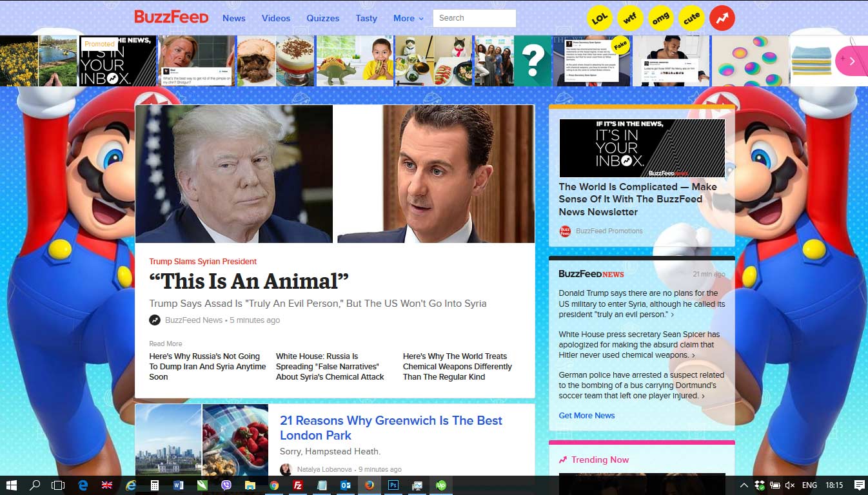This screenshot has width=868, height=495.
Task: Open the Dropbox tray icon
Action: [760, 485]
